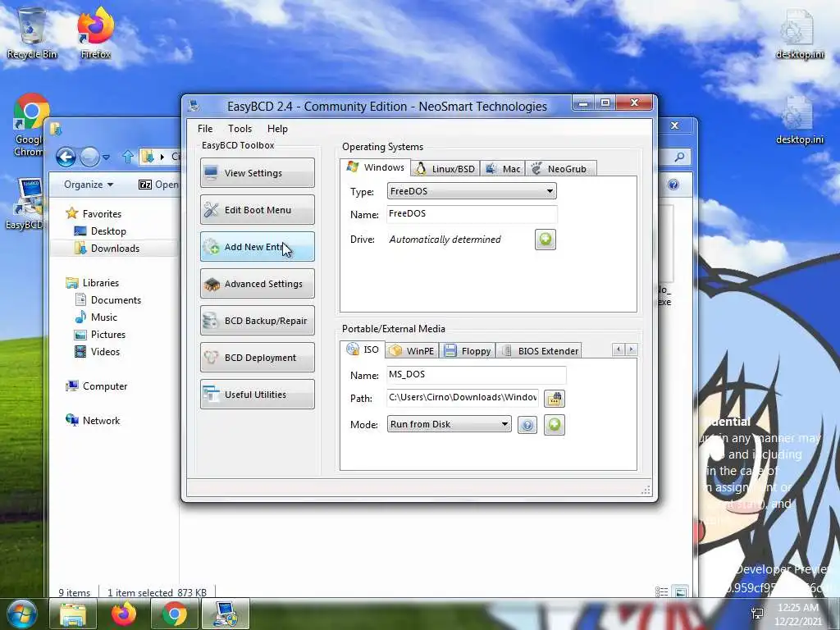The height and width of the screenshot is (630, 840).
Task: Click the EasyBCD title bar app icon
Action: 194,106
